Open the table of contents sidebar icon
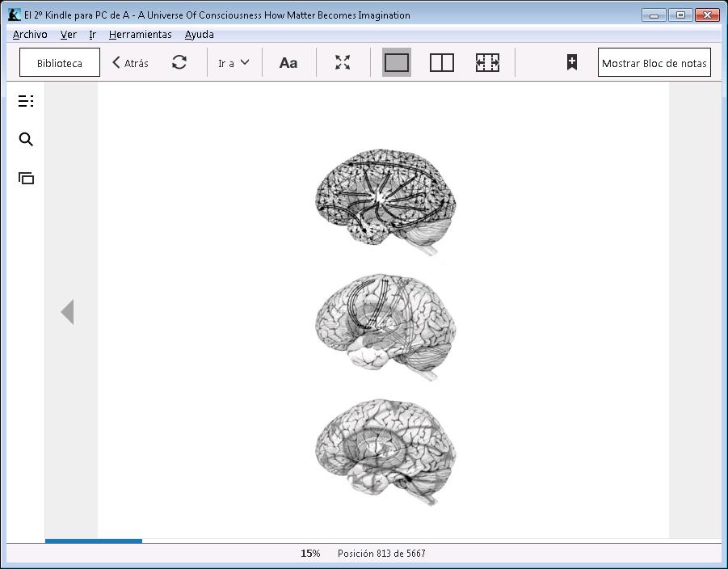This screenshot has height=569, width=728. 25,100
